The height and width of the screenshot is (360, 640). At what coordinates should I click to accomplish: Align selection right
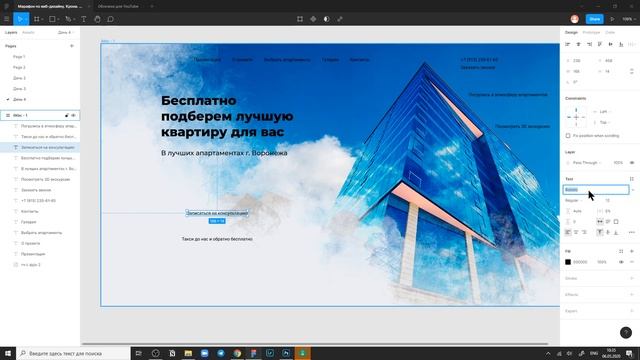coord(589,44)
